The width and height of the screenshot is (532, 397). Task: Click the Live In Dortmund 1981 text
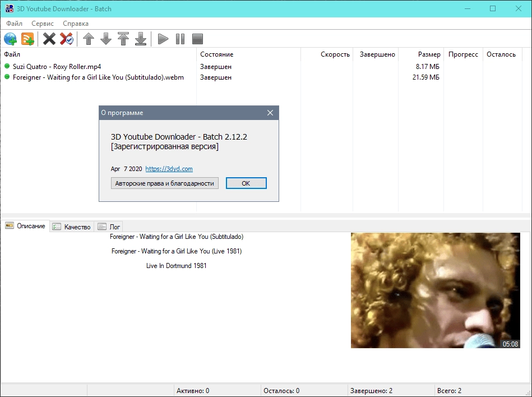(177, 266)
